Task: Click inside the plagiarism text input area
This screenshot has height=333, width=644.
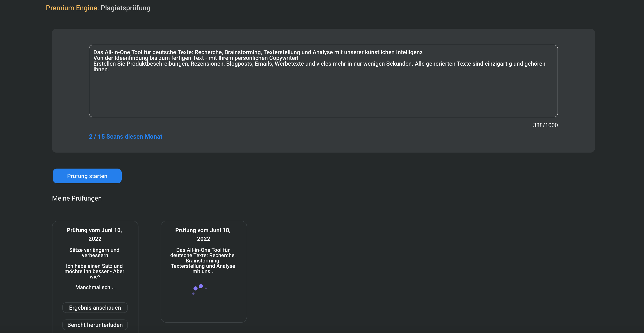Action: pos(323,81)
